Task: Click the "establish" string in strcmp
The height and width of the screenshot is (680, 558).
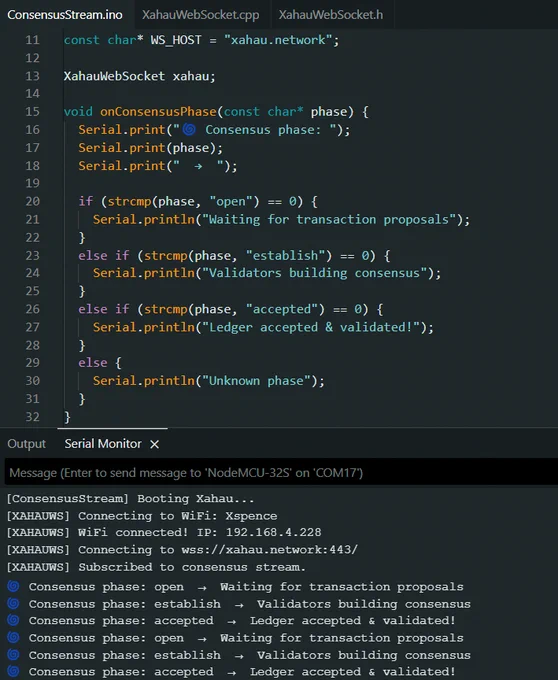Action: click(x=285, y=255)
